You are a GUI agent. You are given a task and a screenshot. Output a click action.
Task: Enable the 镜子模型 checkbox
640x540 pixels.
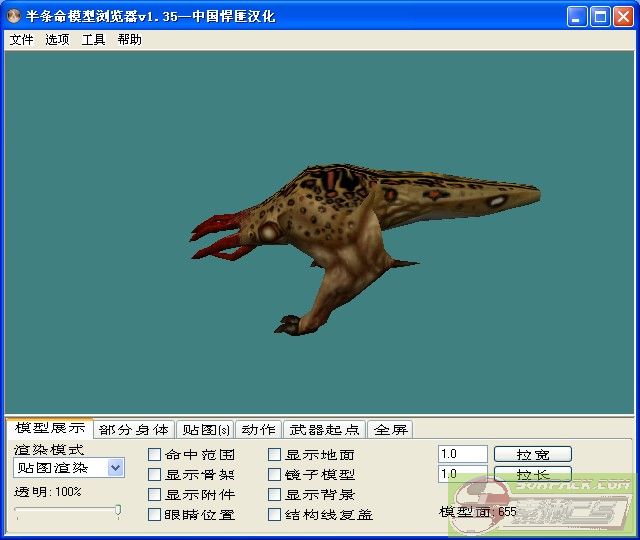pos(275,475)
